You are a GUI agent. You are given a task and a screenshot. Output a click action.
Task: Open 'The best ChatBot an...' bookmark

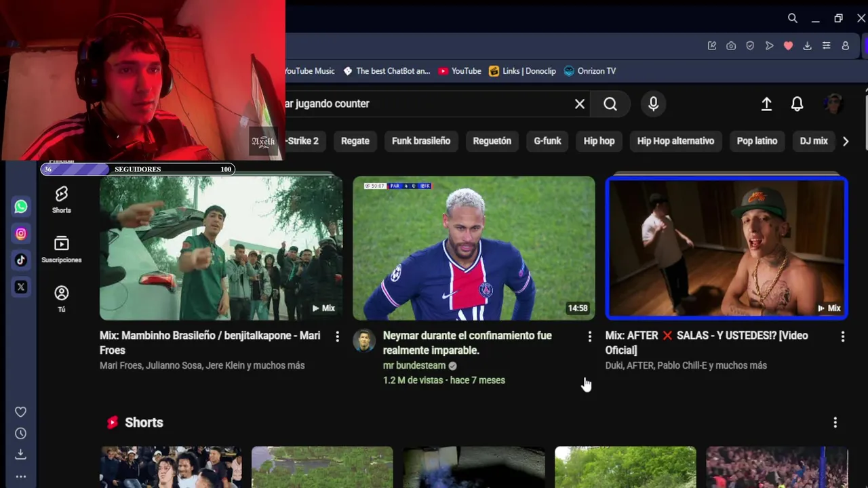tap(387, 71)
